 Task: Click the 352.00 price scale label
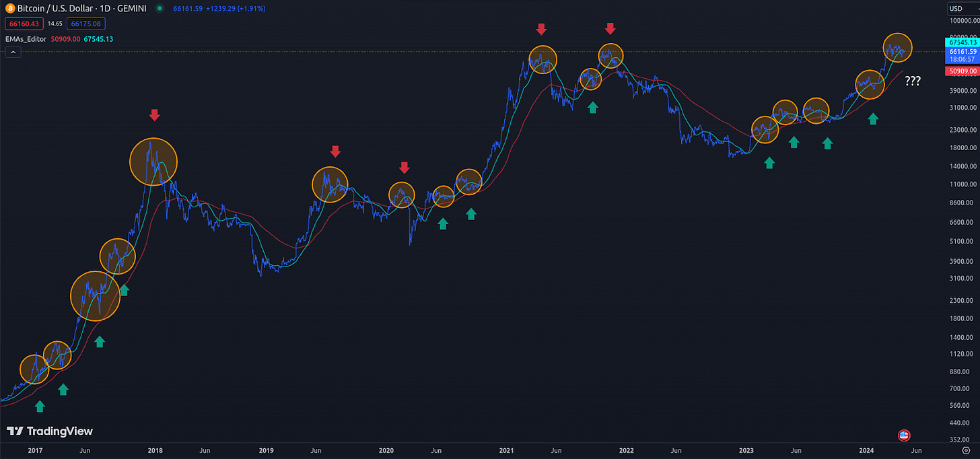click(960, 439)
